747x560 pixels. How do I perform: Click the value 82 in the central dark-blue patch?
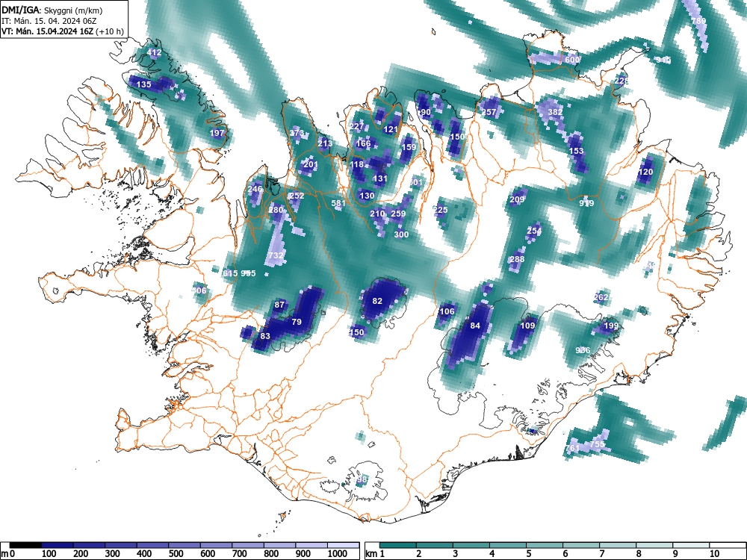(377, 301)
